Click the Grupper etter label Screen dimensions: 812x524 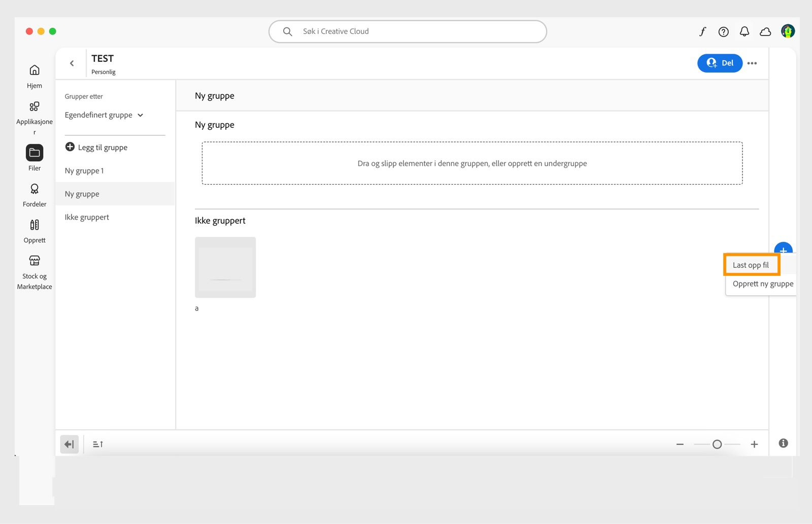[84, 96]
